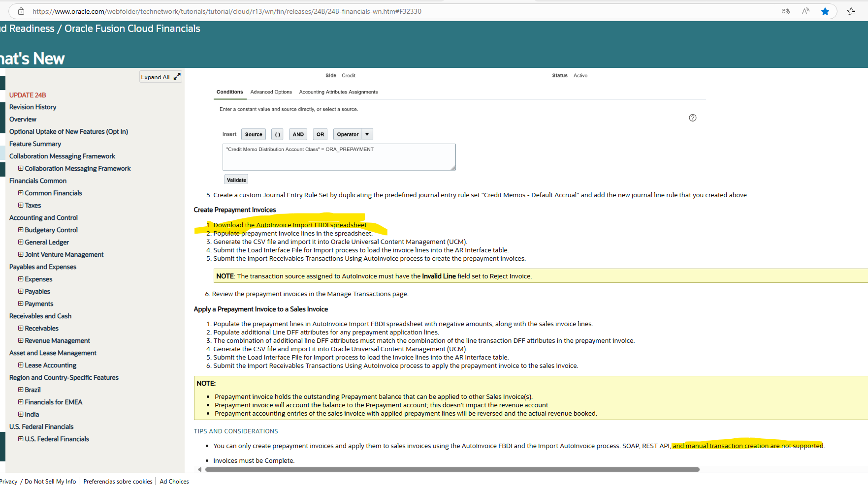
Task: Insert parentheses using the ( ) button
Action: click(277, 134)
